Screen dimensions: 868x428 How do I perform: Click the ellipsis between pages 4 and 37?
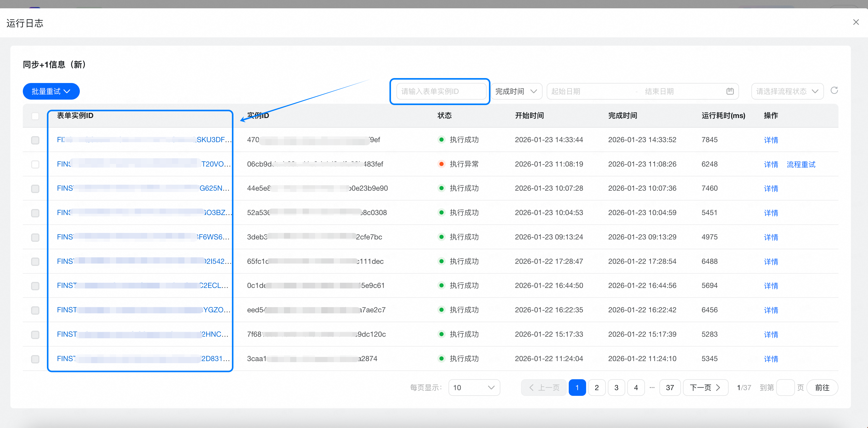pos(652,388)
